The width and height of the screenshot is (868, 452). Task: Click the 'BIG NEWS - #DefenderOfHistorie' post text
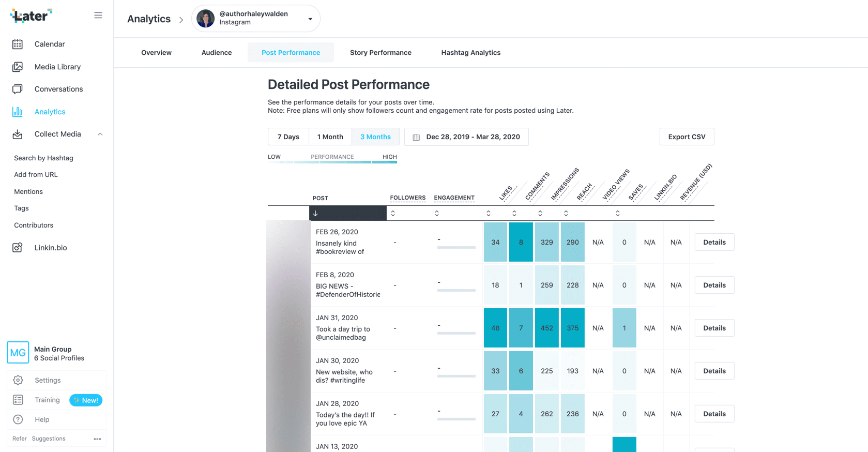click(x=348, y=291)
